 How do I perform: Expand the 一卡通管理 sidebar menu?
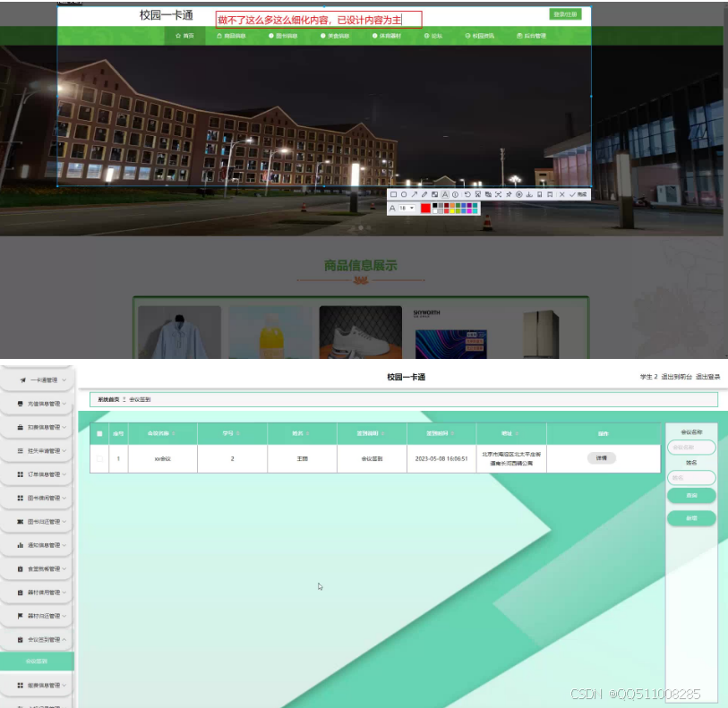(37, 380)
